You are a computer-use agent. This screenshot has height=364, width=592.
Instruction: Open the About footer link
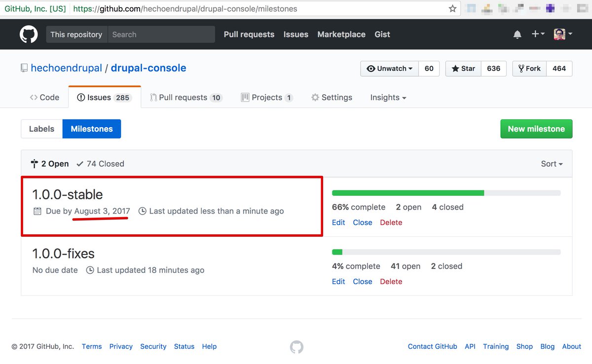(x=572, y=347)
